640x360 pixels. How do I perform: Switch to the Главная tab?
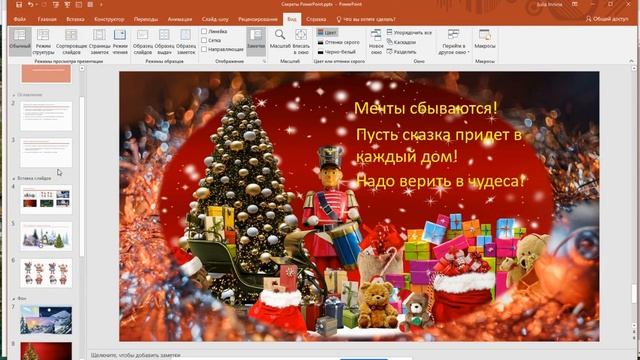(47, 19)
